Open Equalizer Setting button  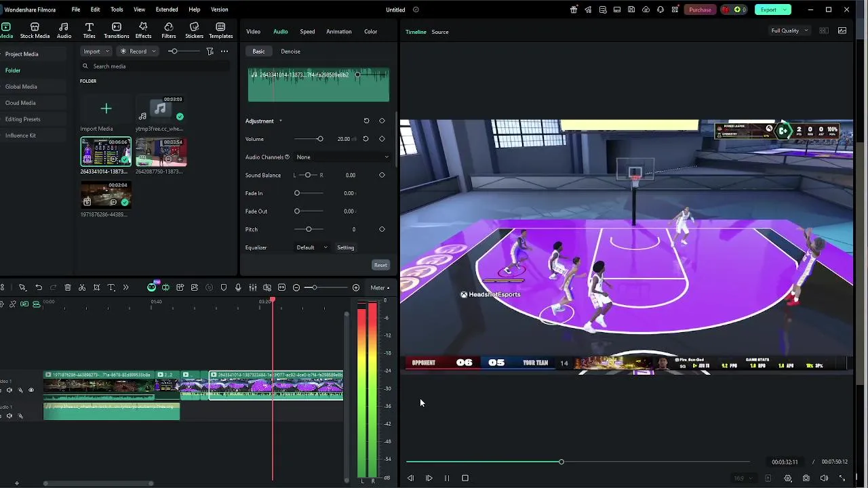point(345,247)
